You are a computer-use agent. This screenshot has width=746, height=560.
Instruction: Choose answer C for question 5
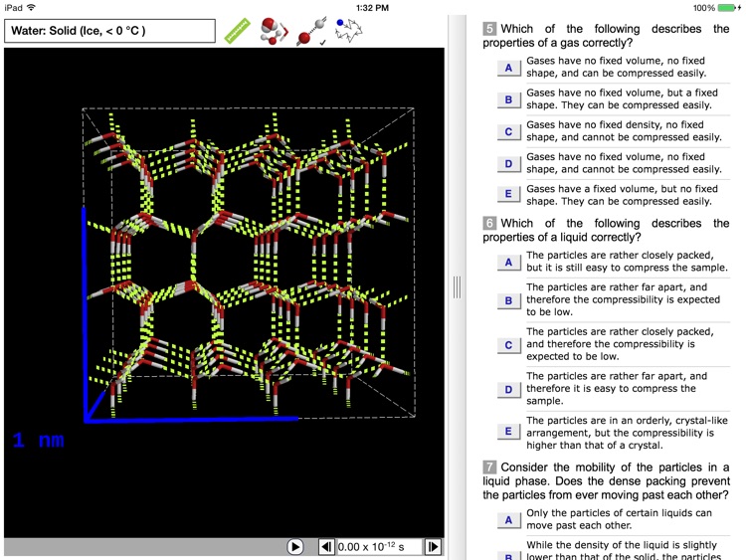(508, 131)
